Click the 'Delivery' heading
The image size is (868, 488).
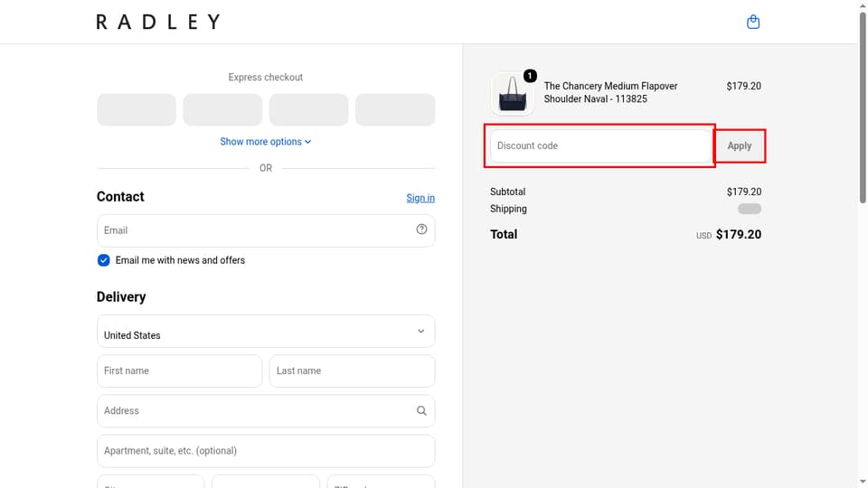coord(121,297)
